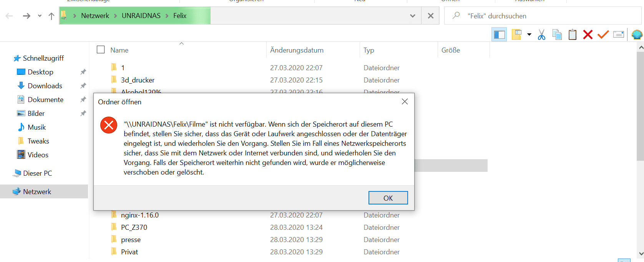Select the folder named 1
The image size is (644, 262).
(123, 68)
